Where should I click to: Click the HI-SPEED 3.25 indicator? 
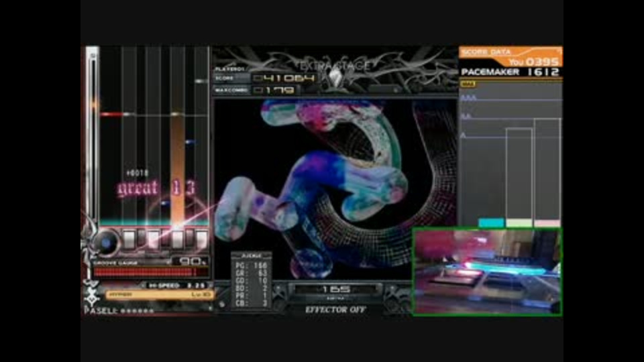(176, 286)
